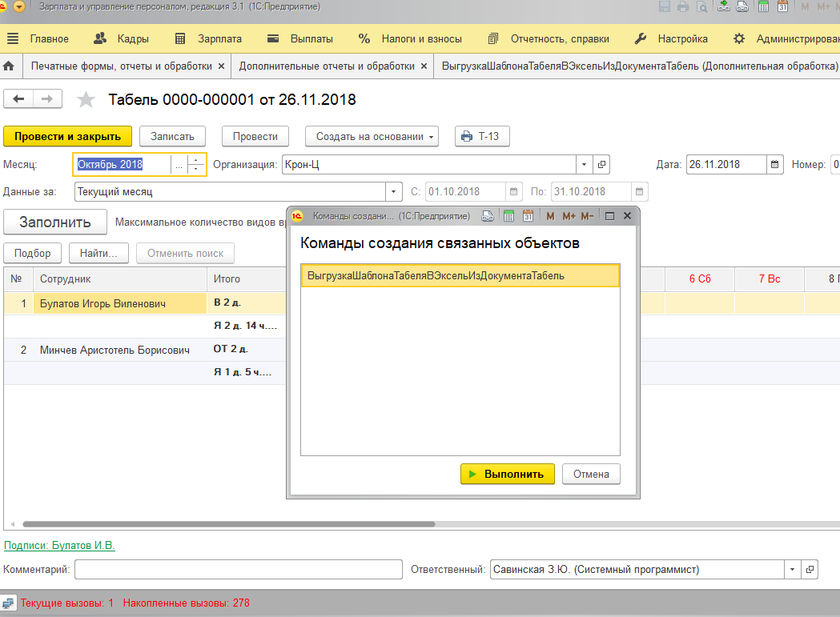Click M+ memory button in dialog title bar
The image size is (840, 617).
coord(569,216)
